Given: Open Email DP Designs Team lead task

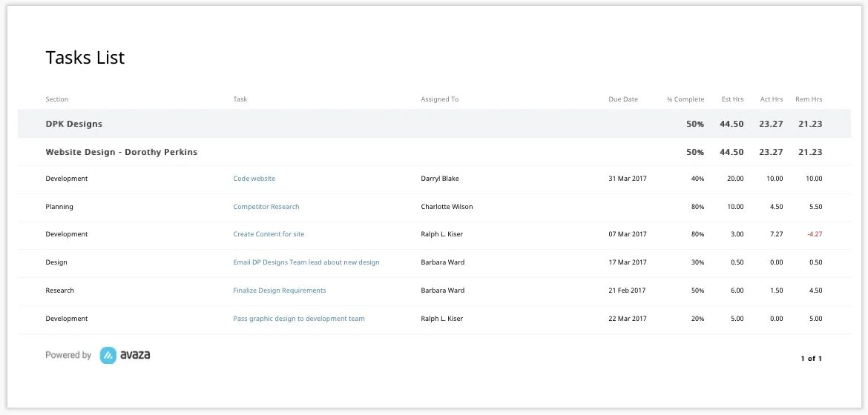Looking at the screenshot, I should pos(306,262).
